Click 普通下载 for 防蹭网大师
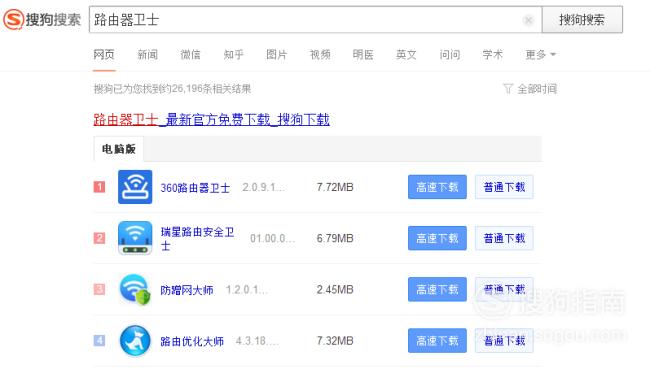This screenshot has height=369, width=650. (x=504, y=289)
